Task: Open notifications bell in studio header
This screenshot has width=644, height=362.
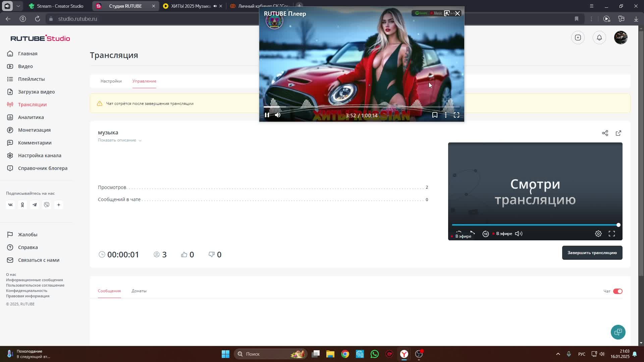Action: pyautogui.click(x=599, y=38)
